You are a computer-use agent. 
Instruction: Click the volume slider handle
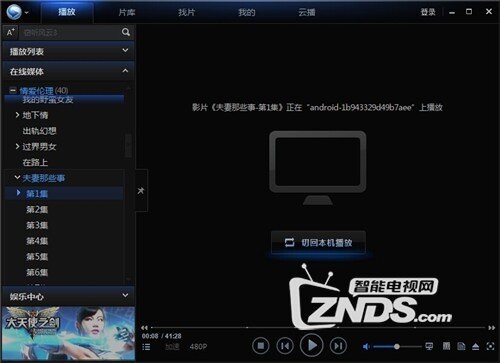(397, 347)
